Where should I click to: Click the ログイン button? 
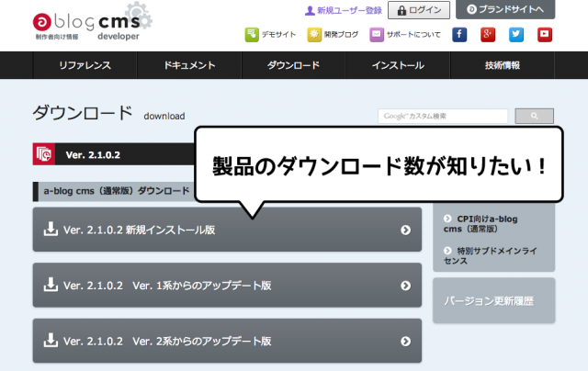pos(419,10)
